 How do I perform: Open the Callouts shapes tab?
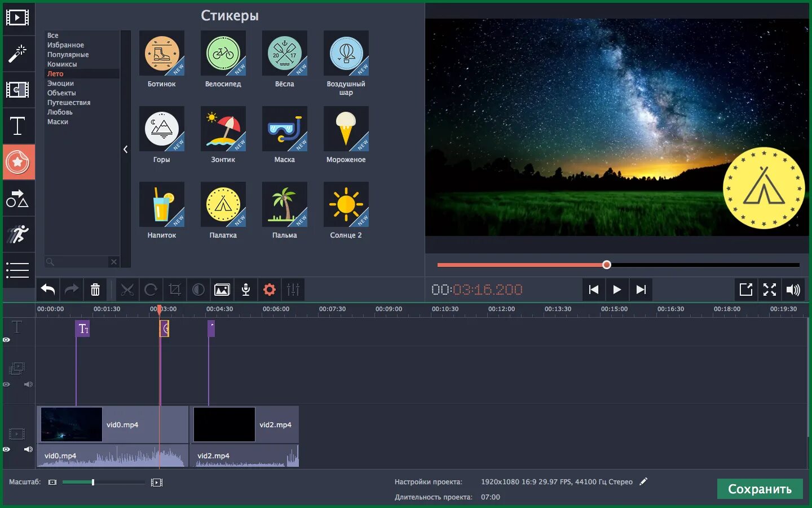17,198
